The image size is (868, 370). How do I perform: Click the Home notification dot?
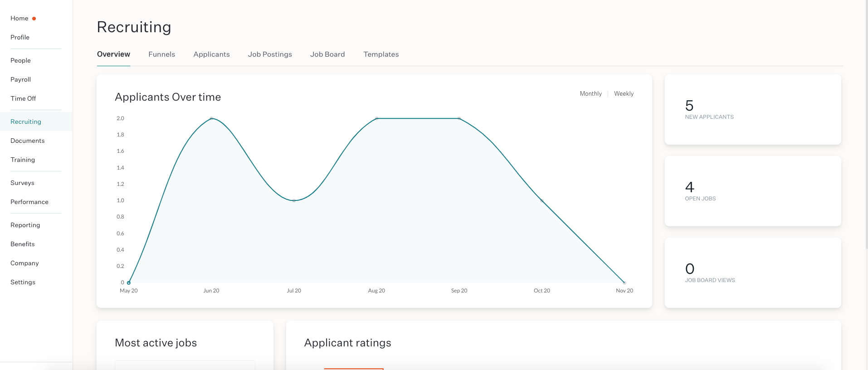(34, 19)
